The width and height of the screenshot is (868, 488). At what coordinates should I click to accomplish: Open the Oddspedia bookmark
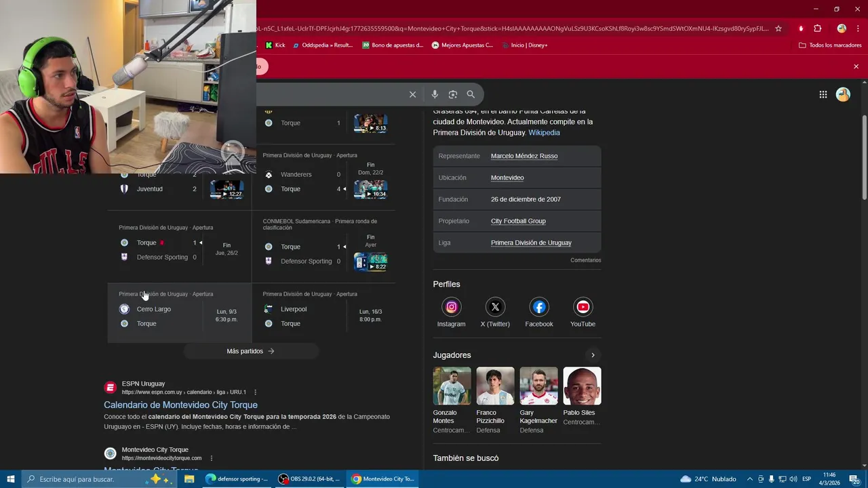tap(323, 45)
